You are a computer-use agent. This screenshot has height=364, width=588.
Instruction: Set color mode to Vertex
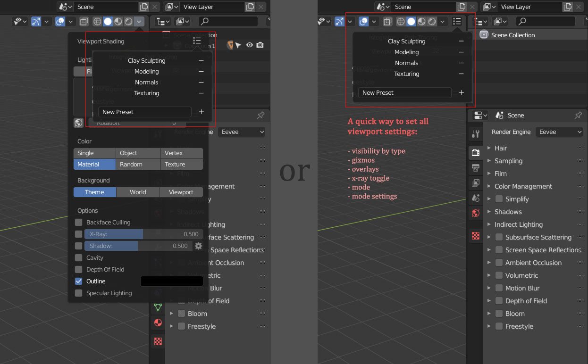coord(182,153)
